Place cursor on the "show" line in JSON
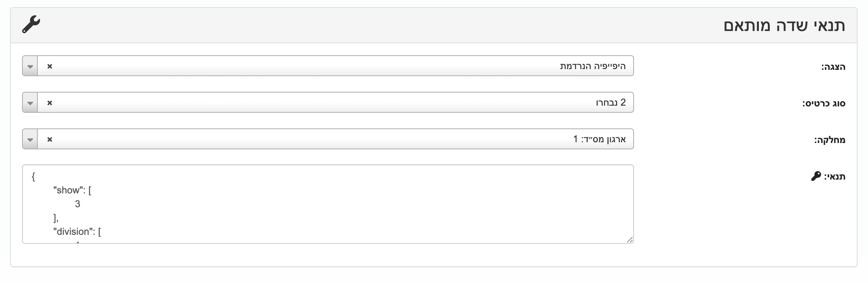The image size is (868, 283). point(73,190)
